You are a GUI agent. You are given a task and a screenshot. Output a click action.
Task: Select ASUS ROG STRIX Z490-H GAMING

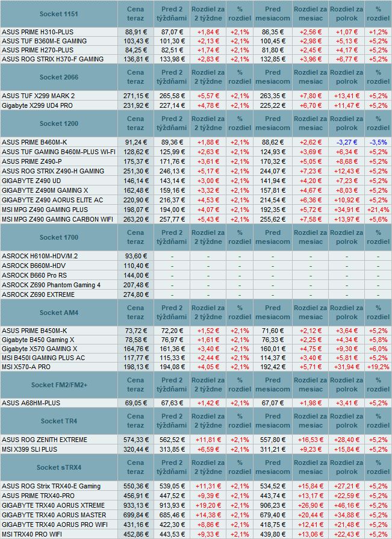[53, 171]
